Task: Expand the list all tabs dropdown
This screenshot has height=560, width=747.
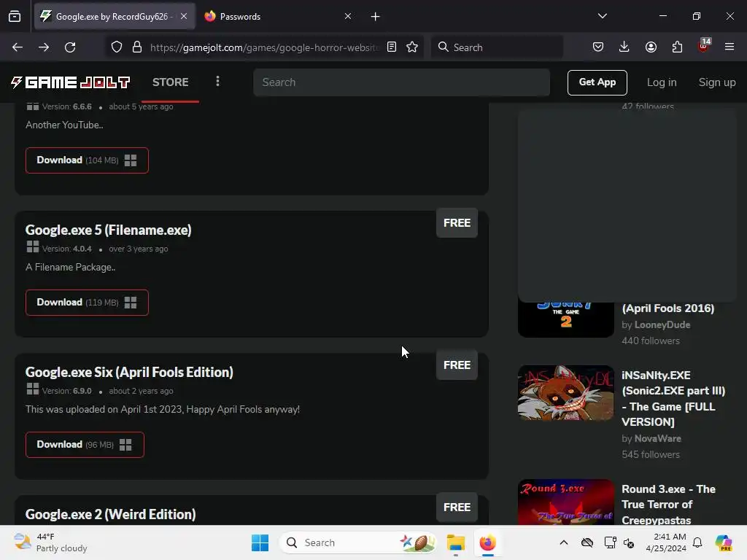Action: pos(603,16)
